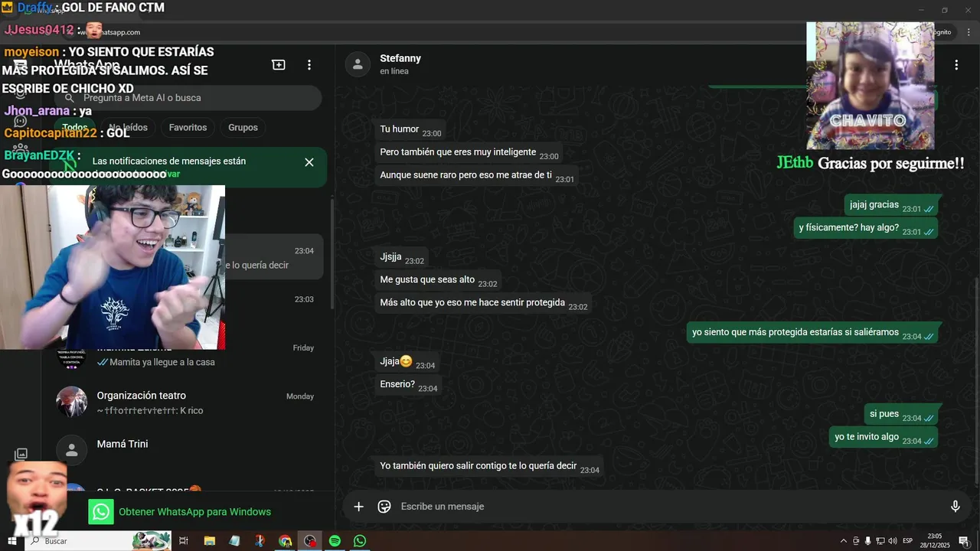Click the Meet Now tray icon
Image resolution: width=980 pixels, height=551 pixels.
click(x=856, y=541)
